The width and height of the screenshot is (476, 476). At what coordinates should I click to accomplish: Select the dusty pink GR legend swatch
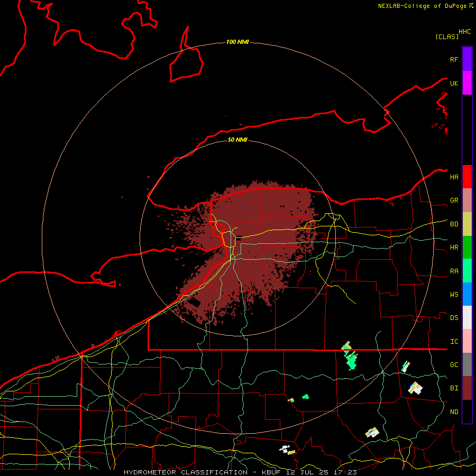(467, 200)
